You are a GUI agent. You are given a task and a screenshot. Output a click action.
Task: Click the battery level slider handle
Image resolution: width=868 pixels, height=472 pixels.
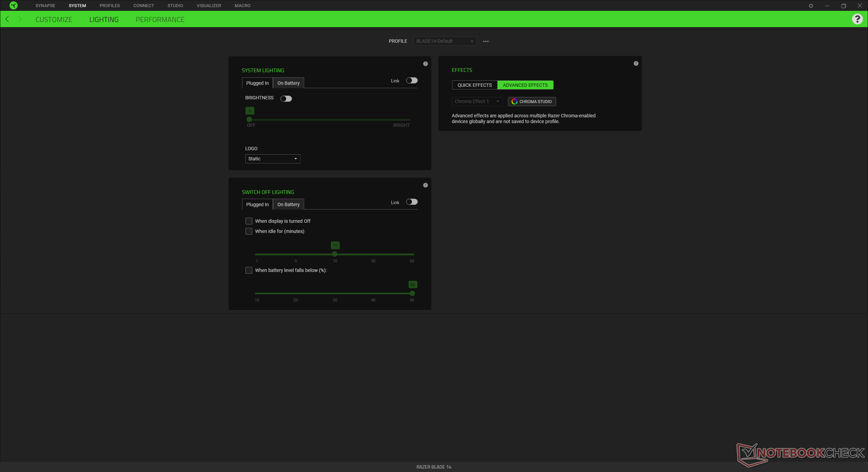(x=412, y=293)
